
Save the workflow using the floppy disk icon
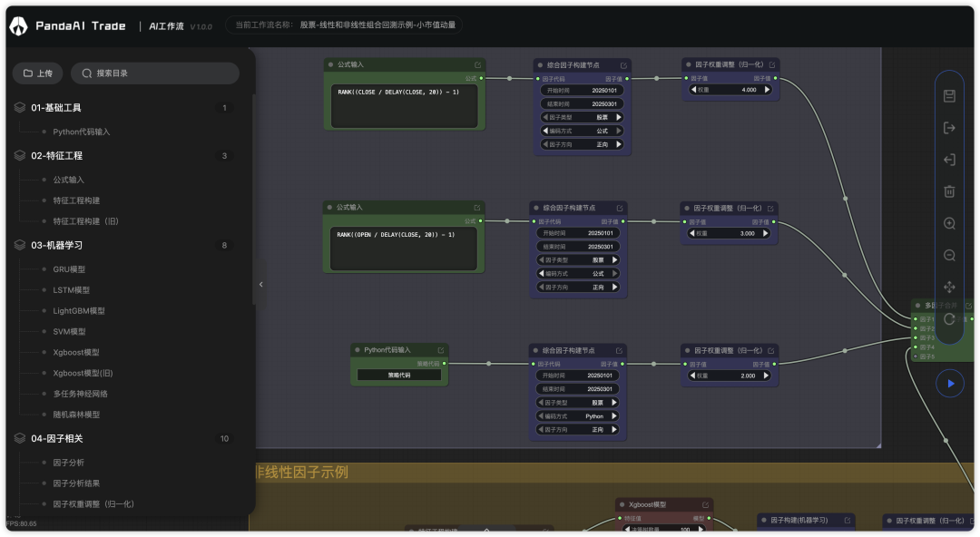(x=949, y=96)
